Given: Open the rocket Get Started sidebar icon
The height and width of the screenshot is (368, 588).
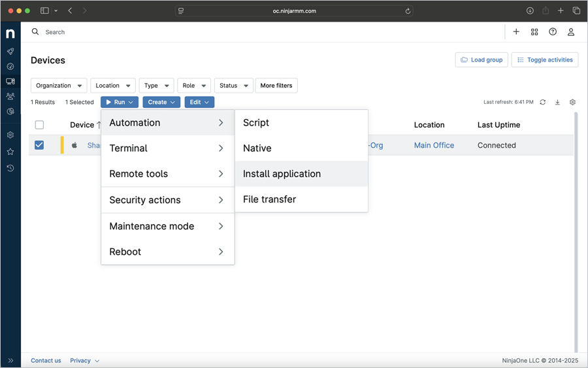Looking at the screenshot, I should click(10, 51).
